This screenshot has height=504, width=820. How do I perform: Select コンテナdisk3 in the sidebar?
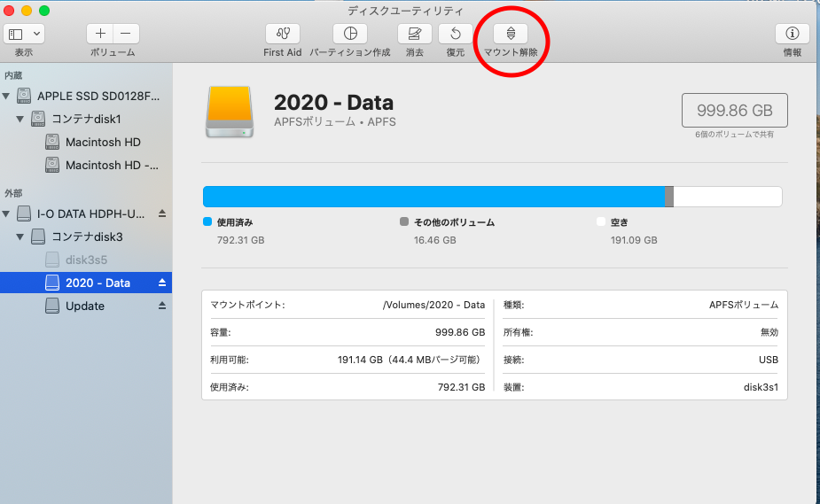[88, 236]
